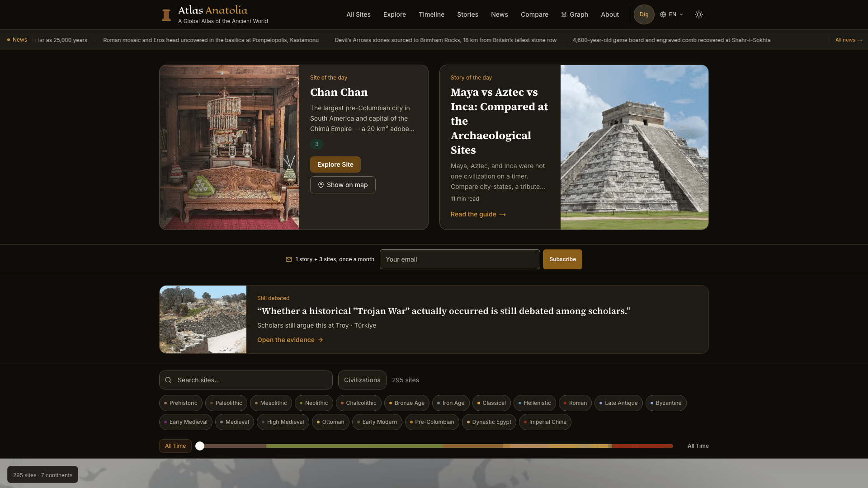Image resolution: width=868 pixels, height=488 pixels.
Task: Click the Troy ruins thumbnail image
Action: (x=203, y=319)
